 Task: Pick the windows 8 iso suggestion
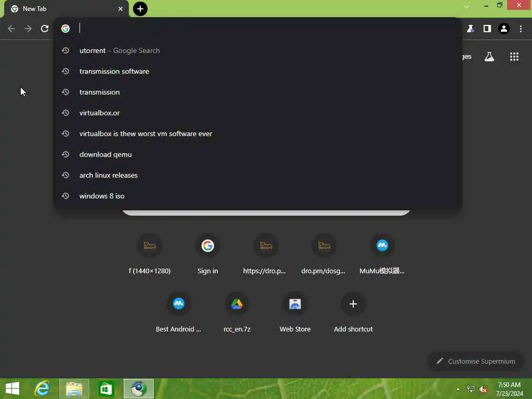[x=258, y=196]
